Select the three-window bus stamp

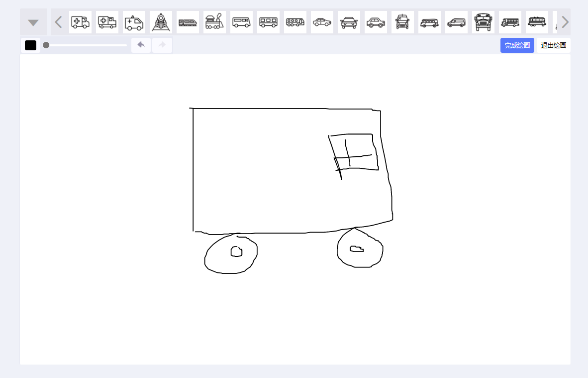click(x=268, y=22)
